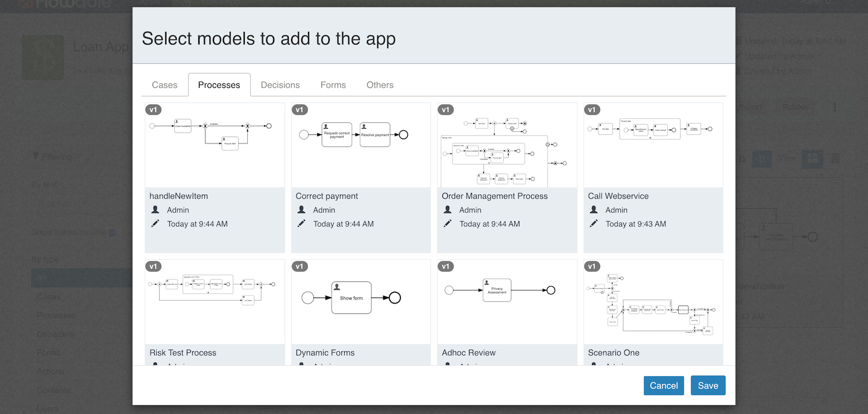This screenshot has height=414, width=868.
Task: Click the author icon on Correct payment card
Action: [x=302, y=210]
